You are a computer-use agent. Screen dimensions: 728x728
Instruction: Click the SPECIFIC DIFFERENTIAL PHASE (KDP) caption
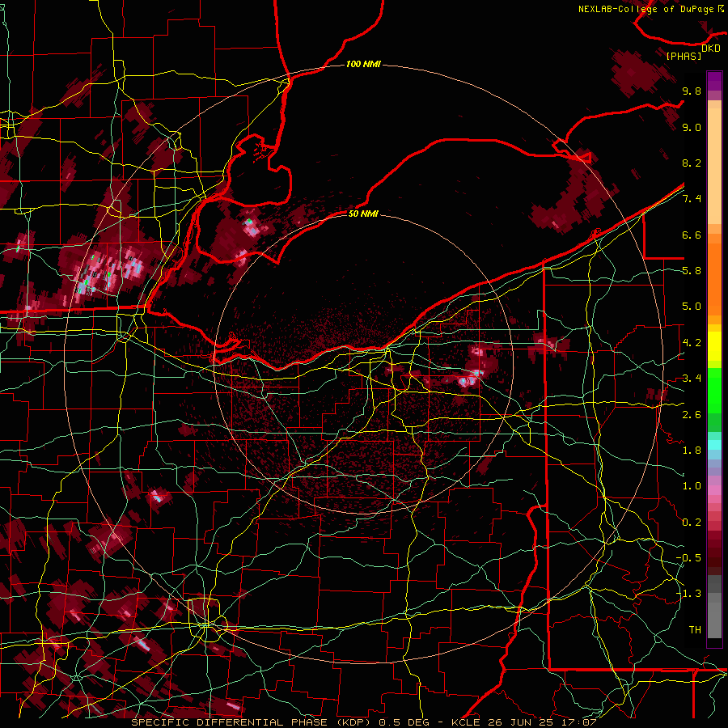click(252, 722)
